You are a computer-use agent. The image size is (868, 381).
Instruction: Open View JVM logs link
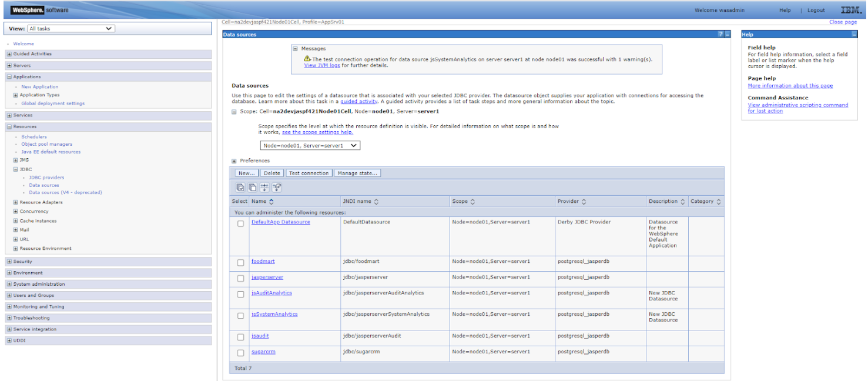(322, 65)
